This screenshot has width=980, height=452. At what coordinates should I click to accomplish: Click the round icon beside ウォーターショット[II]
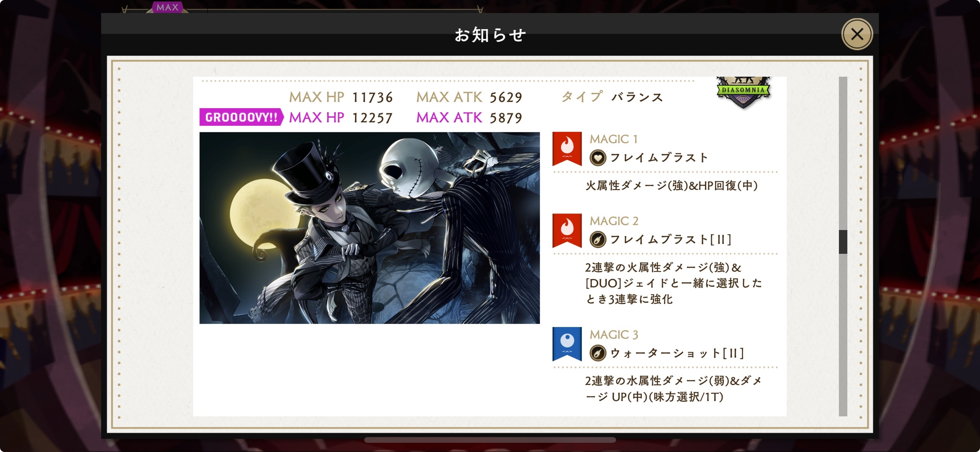[598, 353]
